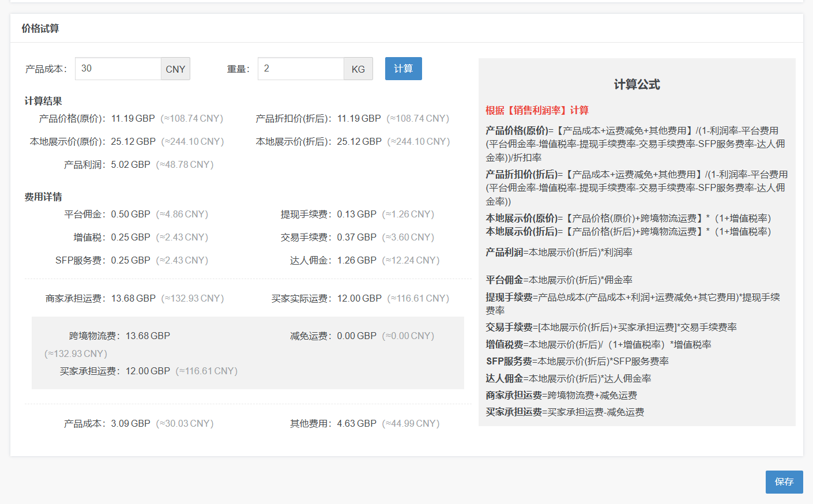This screenshot has height=504, width=813.
Task: Click the CNY unit label
Action: click(x=175, y=69)
